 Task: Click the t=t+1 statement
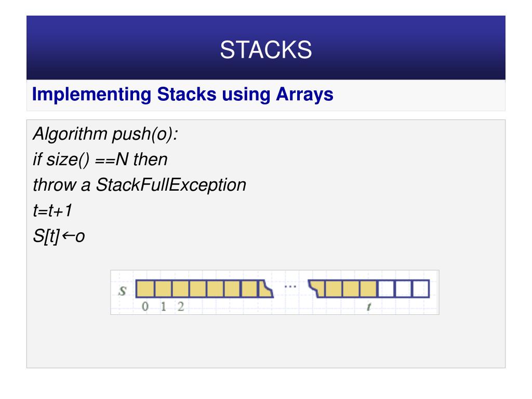[52, 210]
